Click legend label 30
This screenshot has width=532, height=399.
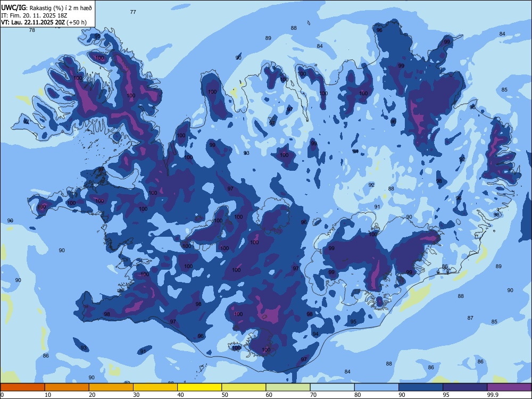136,395
